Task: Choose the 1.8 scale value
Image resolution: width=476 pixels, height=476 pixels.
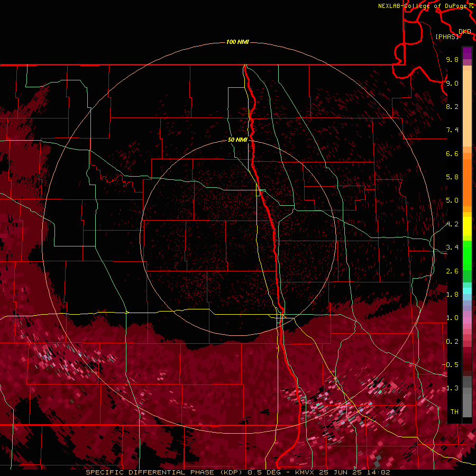Action: [452, 295]
